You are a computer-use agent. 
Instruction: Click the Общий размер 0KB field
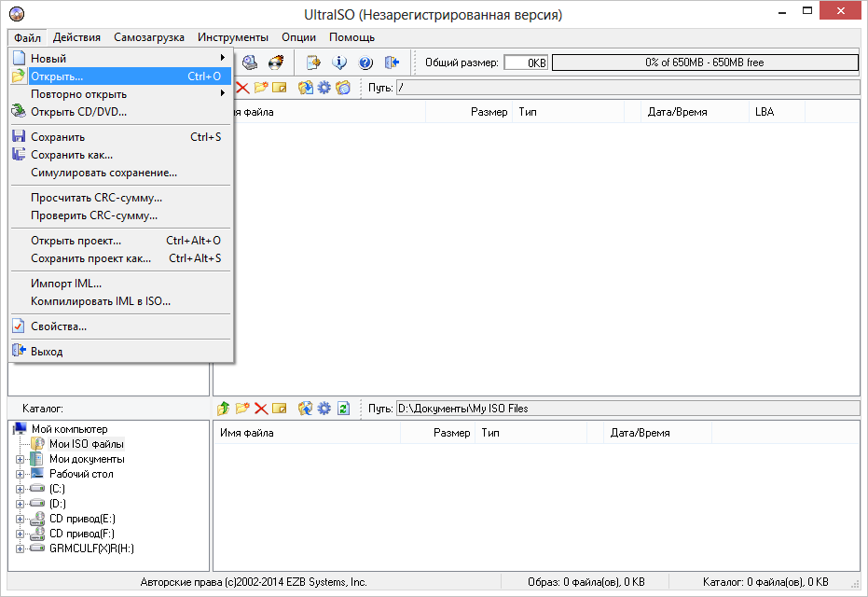coord(526,62)
